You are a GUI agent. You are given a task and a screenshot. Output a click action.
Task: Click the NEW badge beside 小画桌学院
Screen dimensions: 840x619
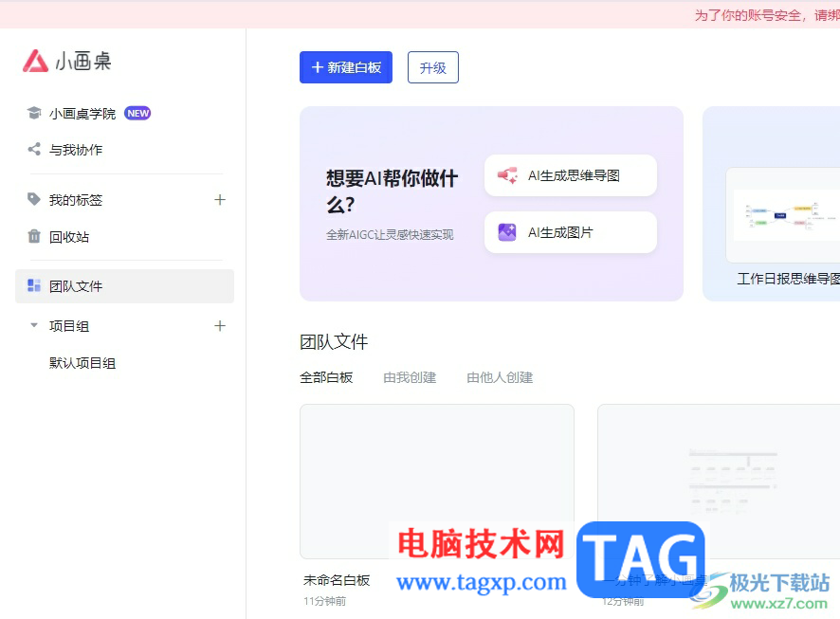coord(137,113)
